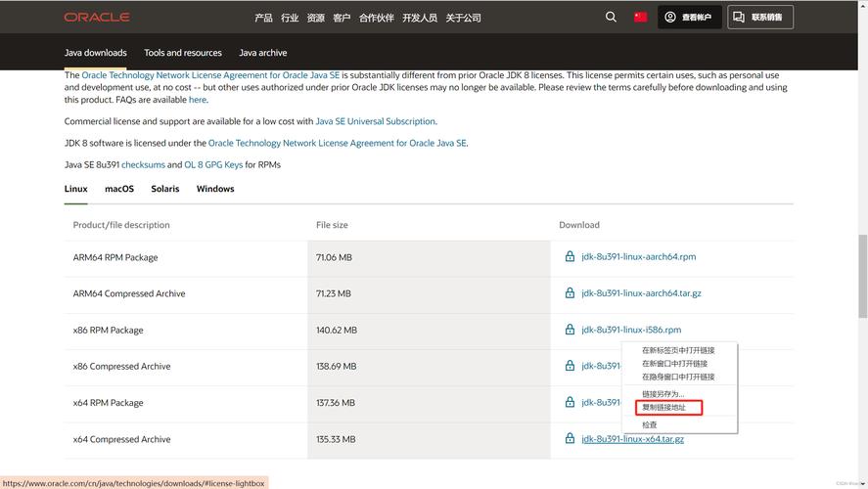Viewport: 868px width, 489px height.
Task: Open the 查看账户 account button
Action: click(689, 18)
